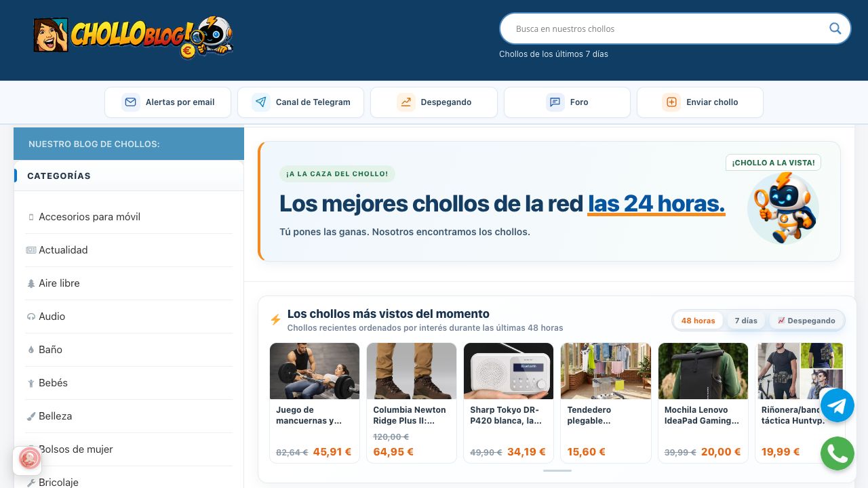The height and width of the screenshot is (488, 868).
Task: Select the 48 horas filter
Action: click(x=698, y=321)
